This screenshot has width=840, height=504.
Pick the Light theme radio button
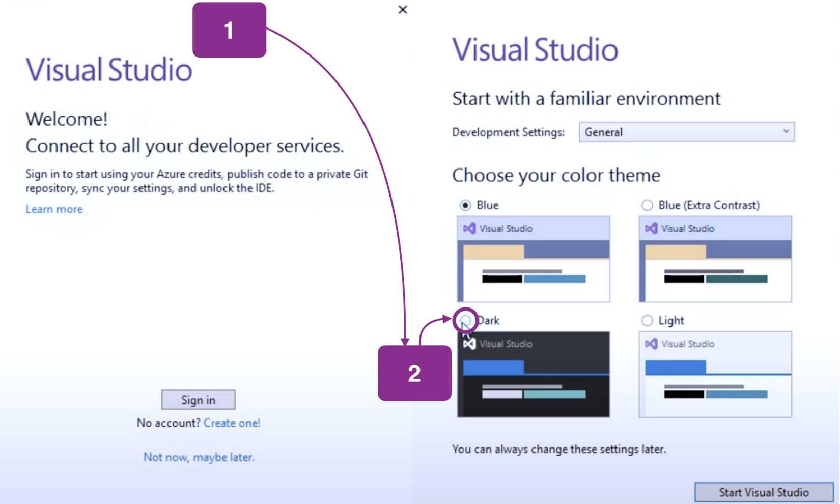point(647,321)
